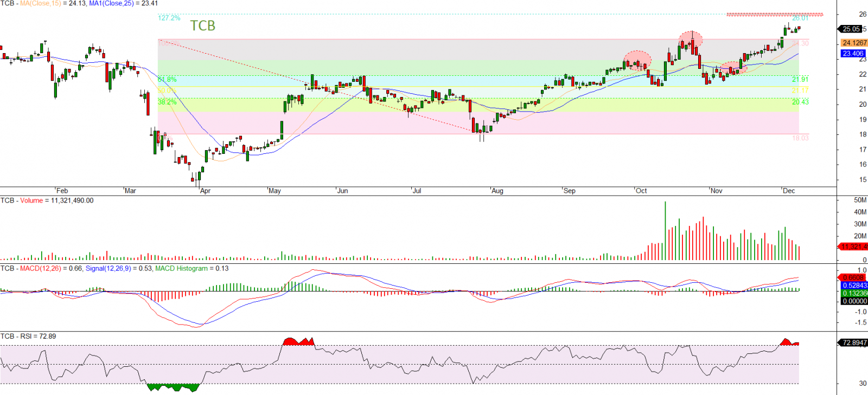
Task: Select the 21.17 Fibonacci price value
Action: point(800,90)
